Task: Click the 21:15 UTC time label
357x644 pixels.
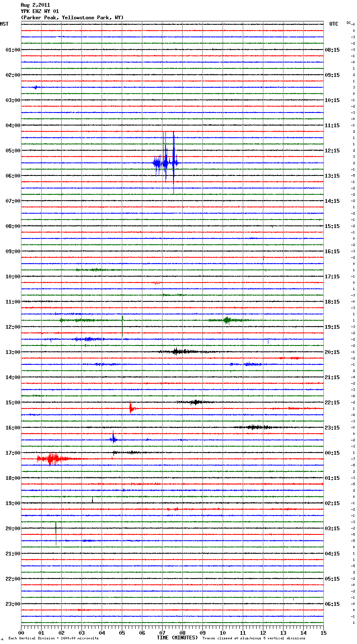Action: 332,377
